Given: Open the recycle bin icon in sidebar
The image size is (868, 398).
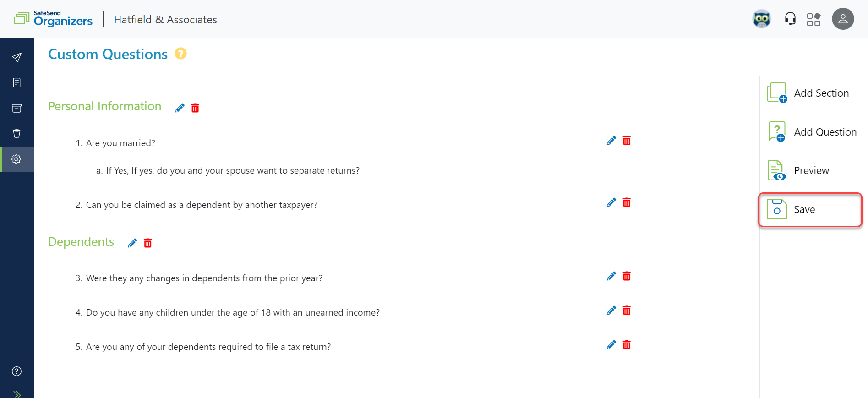Looking at the screenshot, I should pos(17,133).
